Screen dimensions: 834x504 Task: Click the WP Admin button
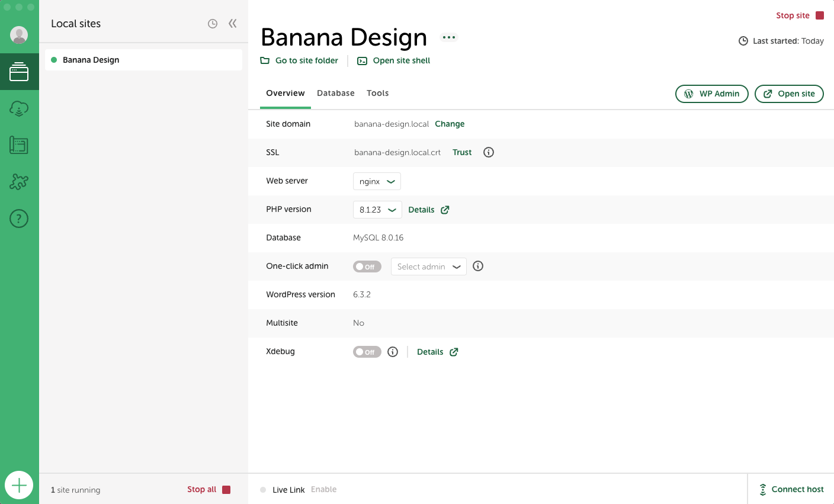(x=712, y=94)
